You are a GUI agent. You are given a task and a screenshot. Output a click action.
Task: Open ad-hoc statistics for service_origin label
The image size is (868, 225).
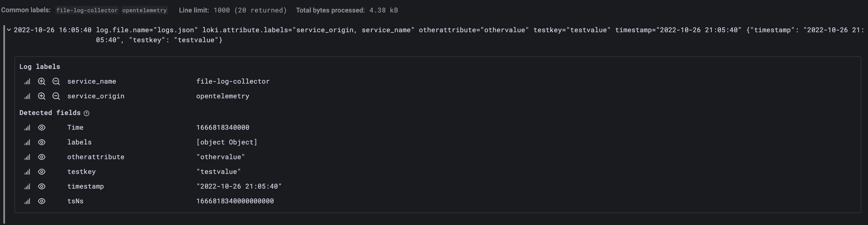pos(27,96)
